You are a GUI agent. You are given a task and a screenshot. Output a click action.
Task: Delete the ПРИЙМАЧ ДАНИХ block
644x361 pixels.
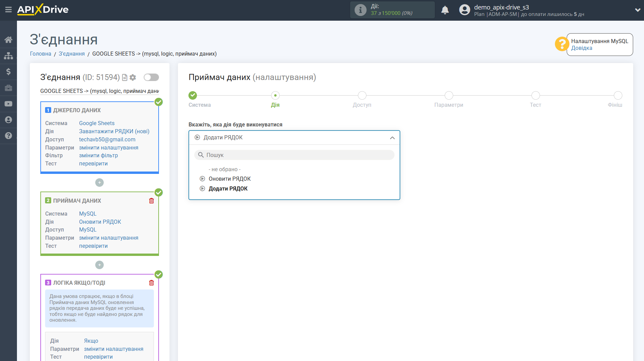coord(152,201)
